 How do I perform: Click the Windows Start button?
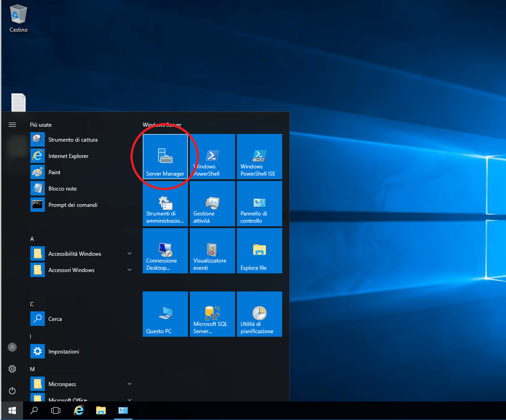point(12,410)
